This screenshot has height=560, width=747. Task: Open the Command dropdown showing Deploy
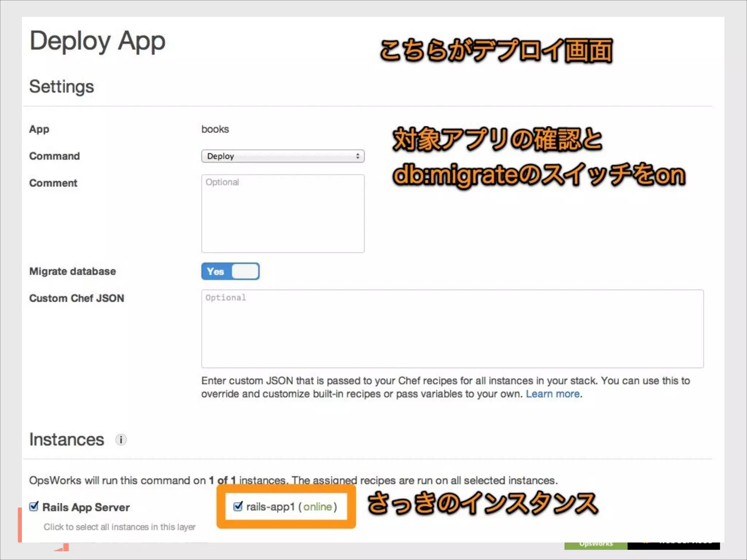coord(282,156)
